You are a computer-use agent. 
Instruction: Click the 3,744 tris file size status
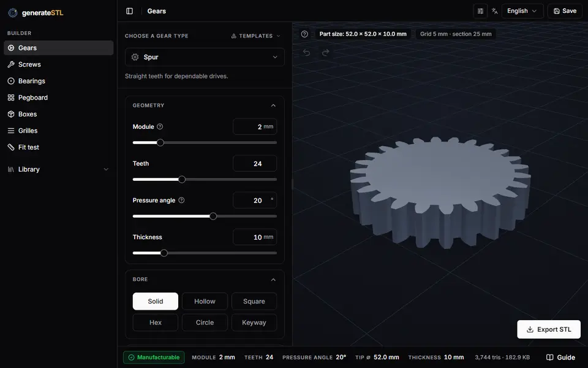coord(502,357)
